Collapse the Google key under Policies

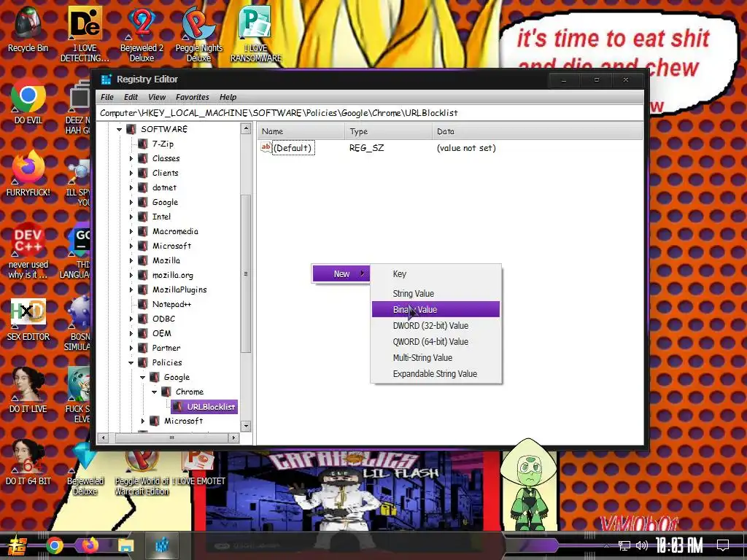point(142,377)
